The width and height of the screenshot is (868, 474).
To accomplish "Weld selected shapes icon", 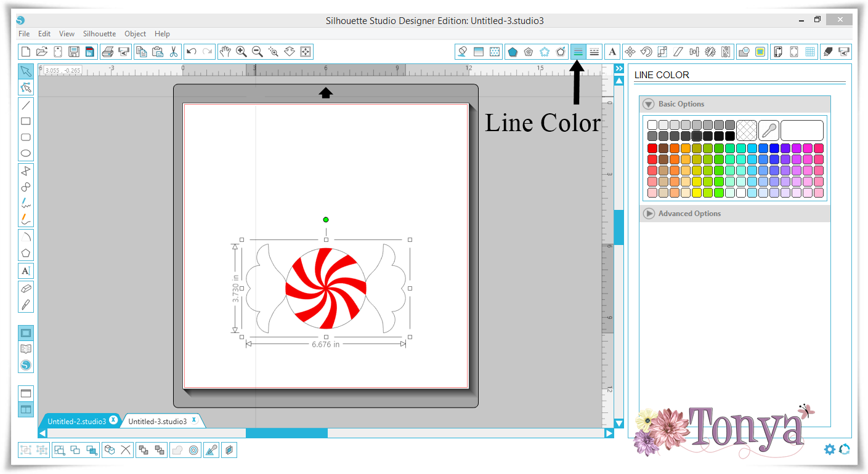I will [x=176, y=450].
